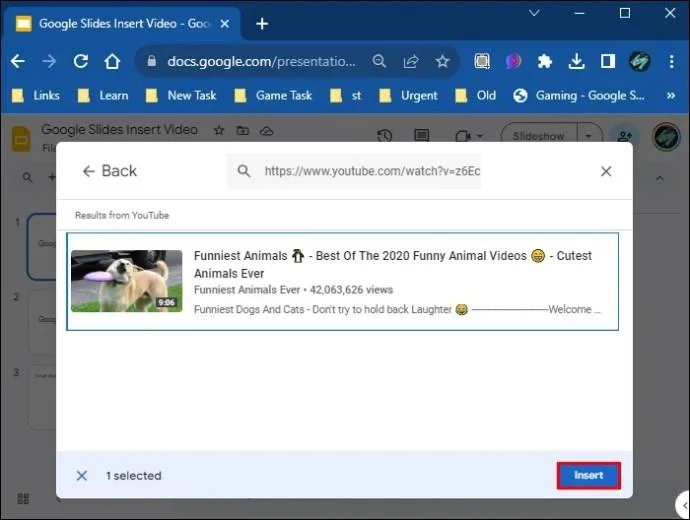Go to browser home page
Screen dimensions: 690x520
pyautogui.click(x=112, y=61)
